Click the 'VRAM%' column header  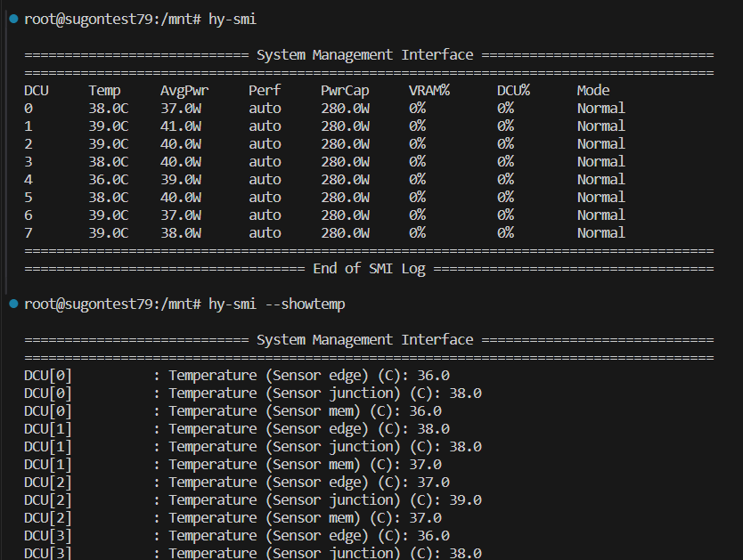pyautogui.click(x=429, y=90)
